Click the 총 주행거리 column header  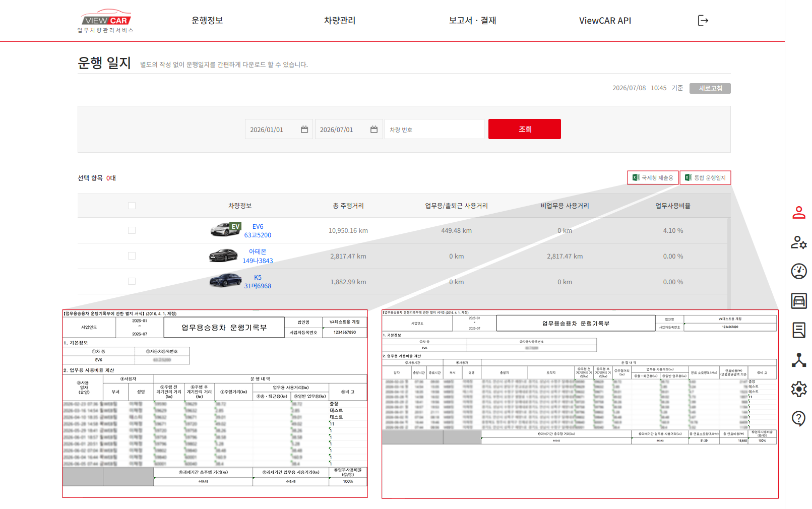pos(348,206)
